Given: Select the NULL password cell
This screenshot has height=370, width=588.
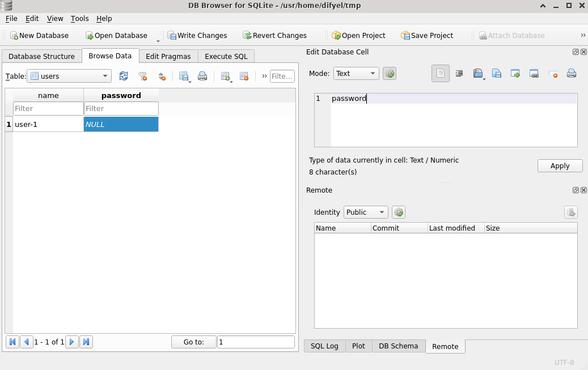Looking at the screenshot, I should (121, 124).
